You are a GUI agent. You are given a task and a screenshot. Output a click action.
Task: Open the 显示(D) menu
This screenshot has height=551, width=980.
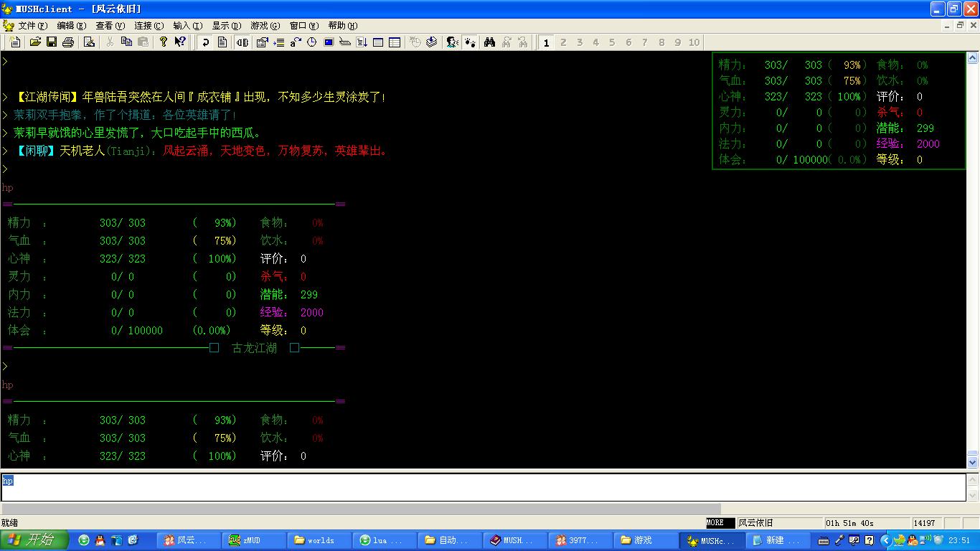pyautogui.click(x=226, y=26)
